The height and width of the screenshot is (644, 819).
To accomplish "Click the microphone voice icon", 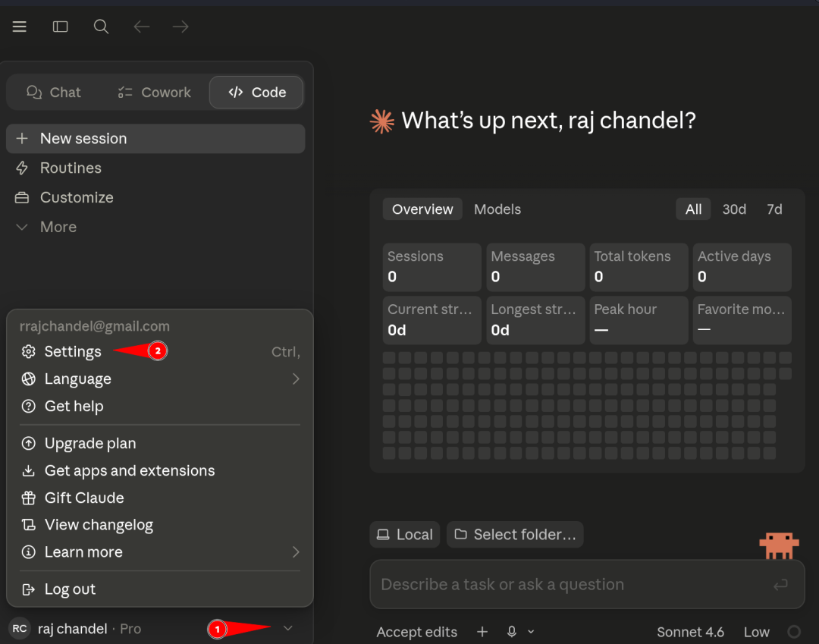I will 512,632.
